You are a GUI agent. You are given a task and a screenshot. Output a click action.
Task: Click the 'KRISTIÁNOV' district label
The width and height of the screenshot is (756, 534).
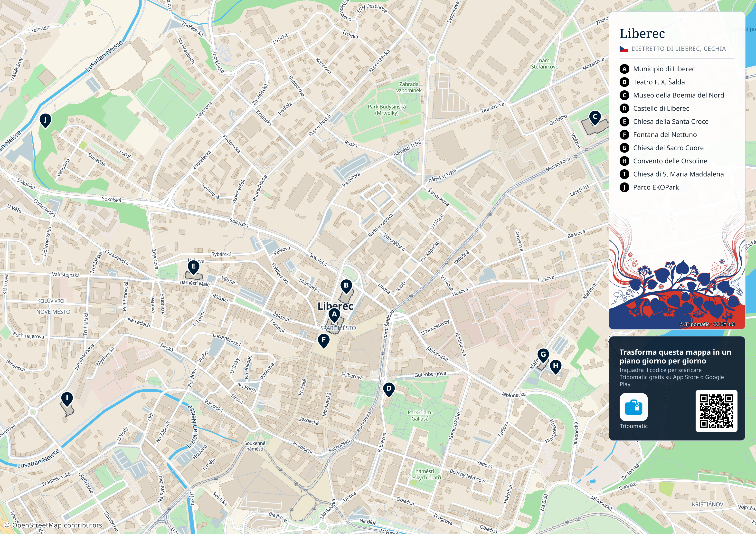click(707, 504)
